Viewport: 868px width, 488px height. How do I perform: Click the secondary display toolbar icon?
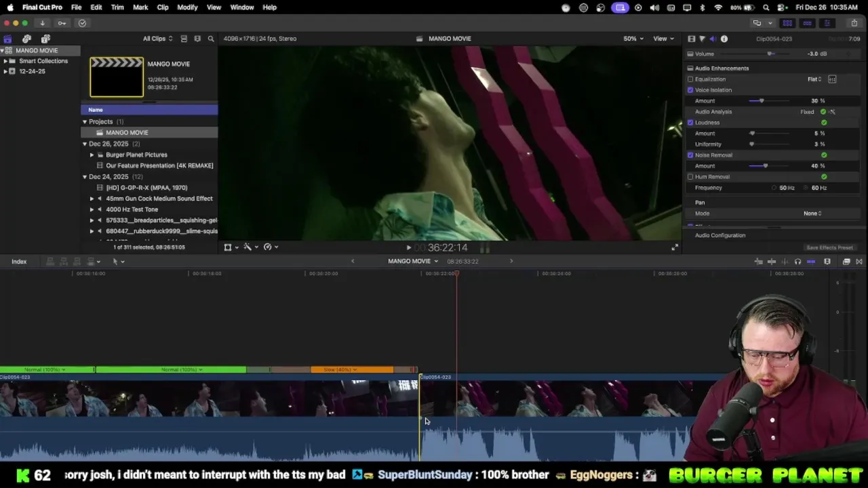tap(758, 23)
